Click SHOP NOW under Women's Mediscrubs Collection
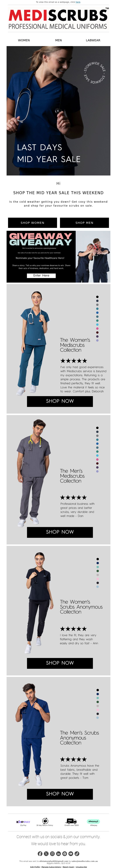 click(60, 401)
